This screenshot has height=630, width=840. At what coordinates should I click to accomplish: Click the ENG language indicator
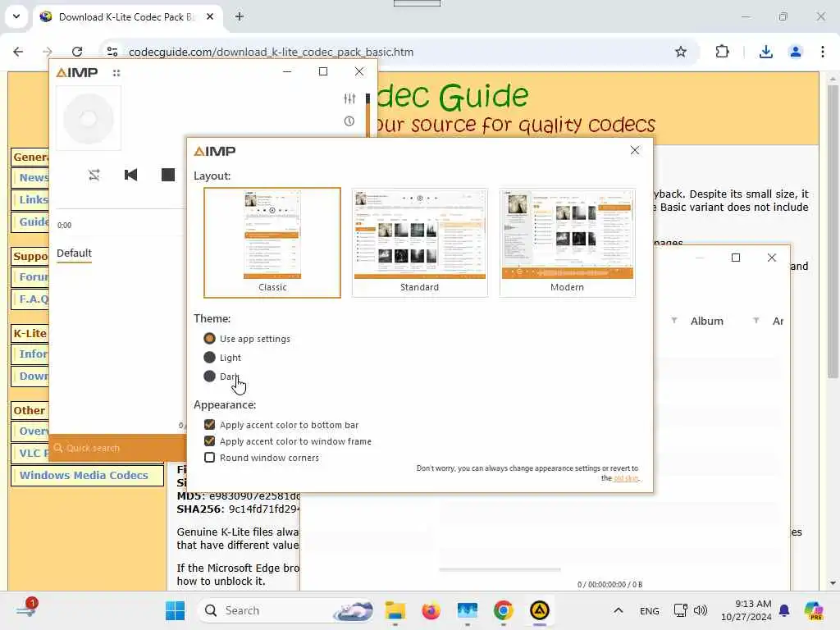click(x=650, y=610)
